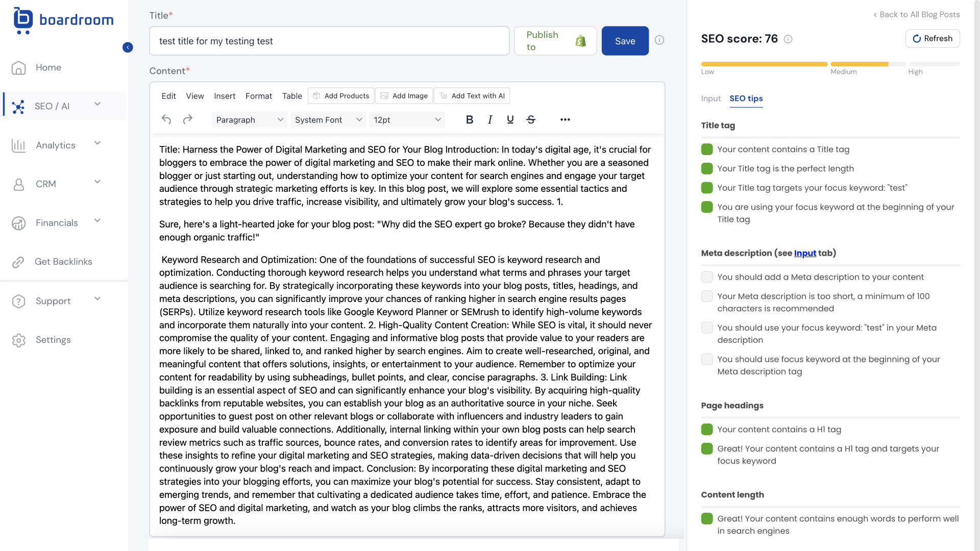Image resolution: width=980 pixels, height=551 pixels.
Task: Toggle Meta description minimum length checkbox
Action: [707, 296]
